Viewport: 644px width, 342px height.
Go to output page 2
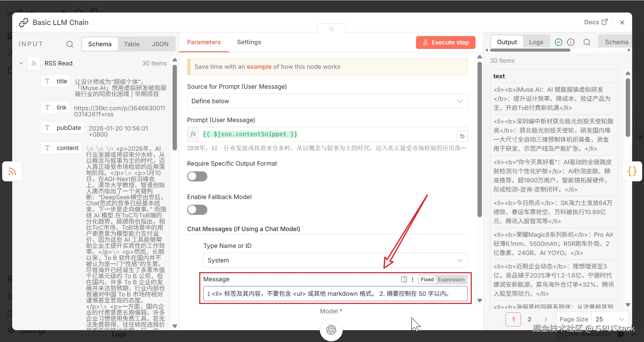530,319
